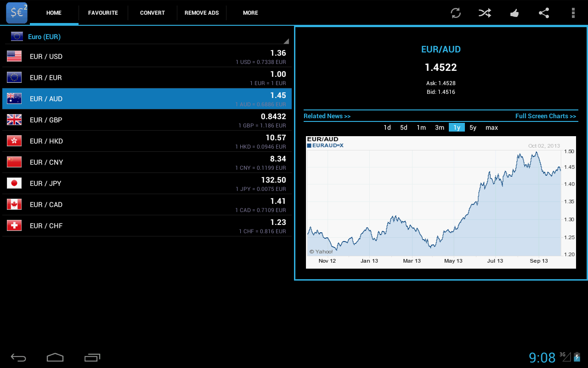Image resolution: width=588 pixels, height=368 pixels.
Task: Click the 1 HKD = 0.0946 EUR text
Action: pos(260,147)
